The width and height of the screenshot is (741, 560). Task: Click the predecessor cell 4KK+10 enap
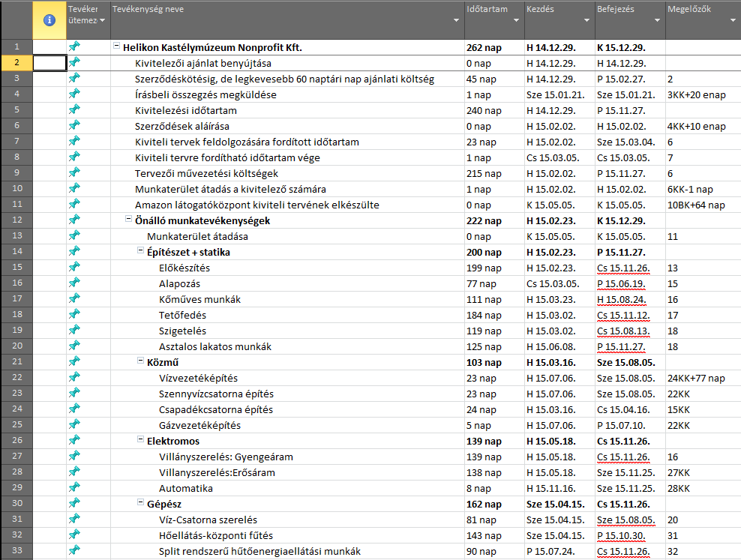point(702,126)
